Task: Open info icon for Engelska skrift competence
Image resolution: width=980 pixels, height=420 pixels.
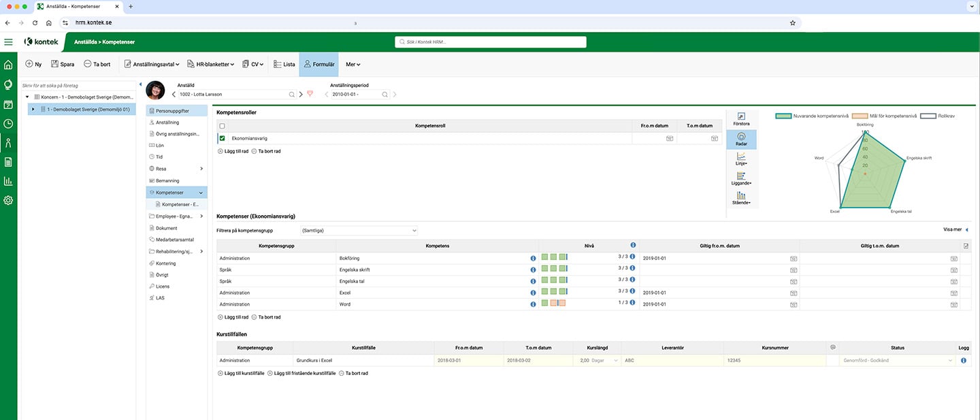Action: point(533,270)
